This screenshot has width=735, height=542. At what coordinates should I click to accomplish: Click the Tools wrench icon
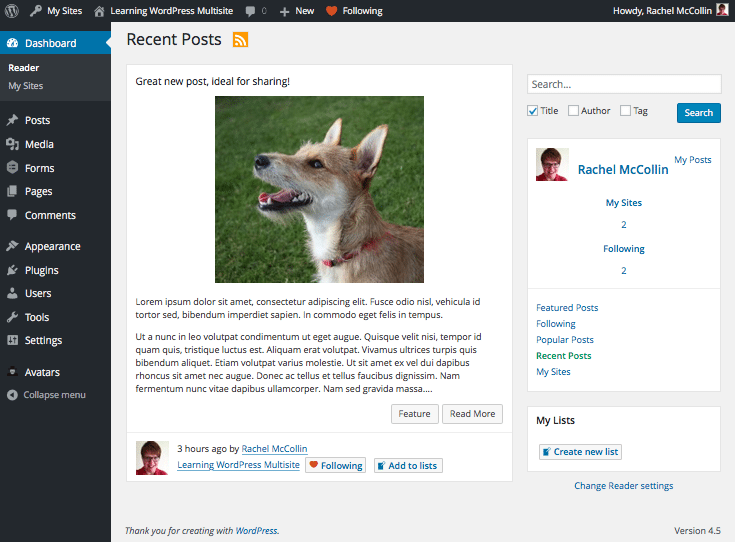(13, 317)
